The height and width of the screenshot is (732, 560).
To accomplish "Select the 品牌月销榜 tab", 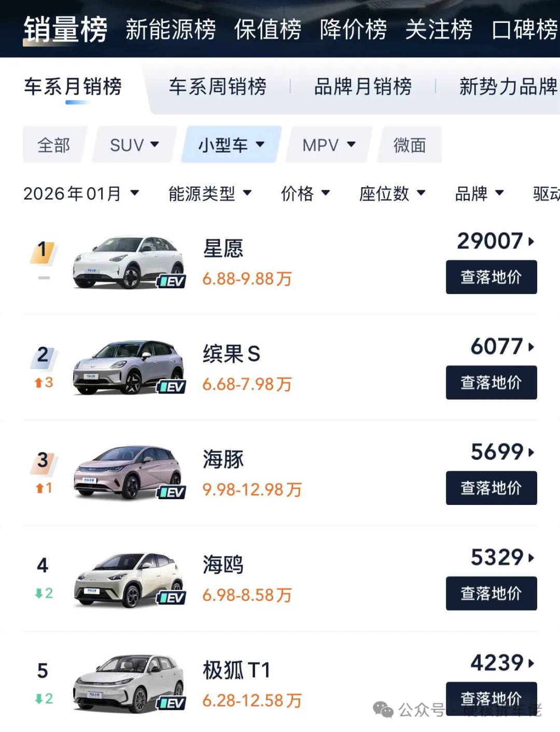I will click(x=362, y=87).
